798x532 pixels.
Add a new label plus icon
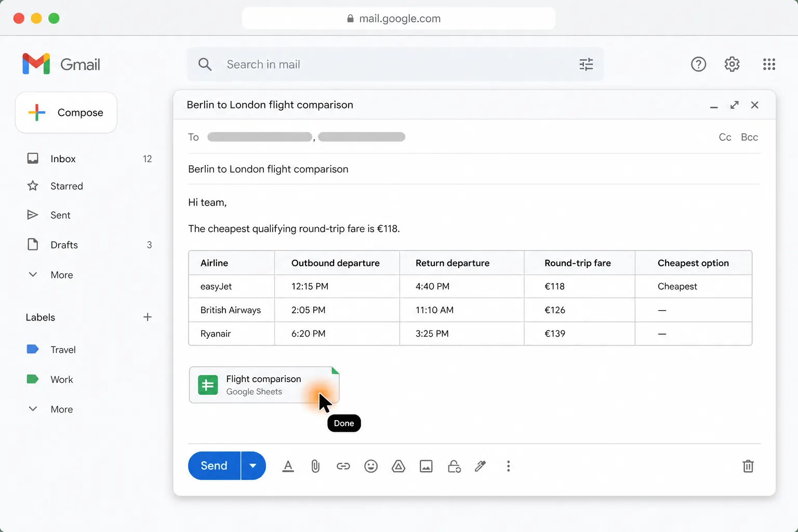click(x=148, y=317)
